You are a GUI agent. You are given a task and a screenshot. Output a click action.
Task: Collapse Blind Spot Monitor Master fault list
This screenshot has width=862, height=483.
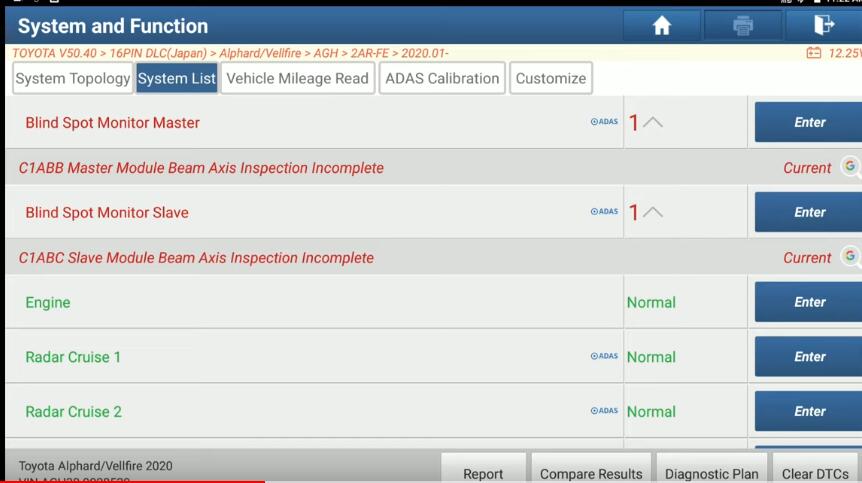tap(652, 123)
